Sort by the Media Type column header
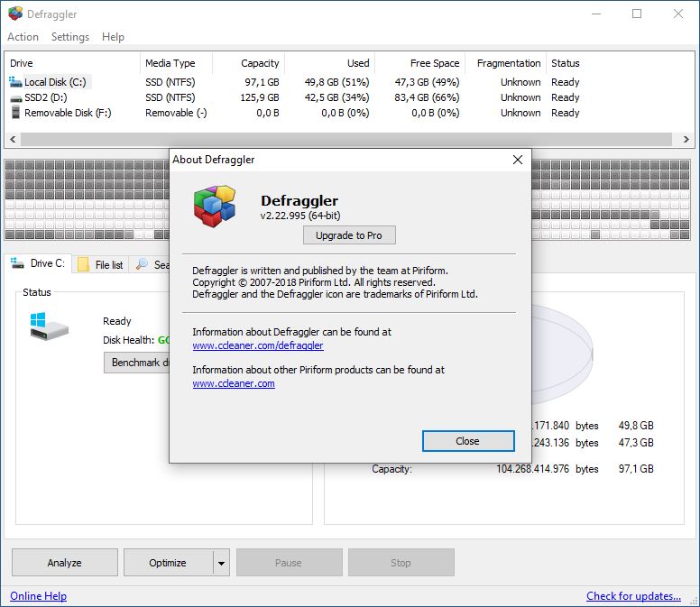 pos(176,63)
